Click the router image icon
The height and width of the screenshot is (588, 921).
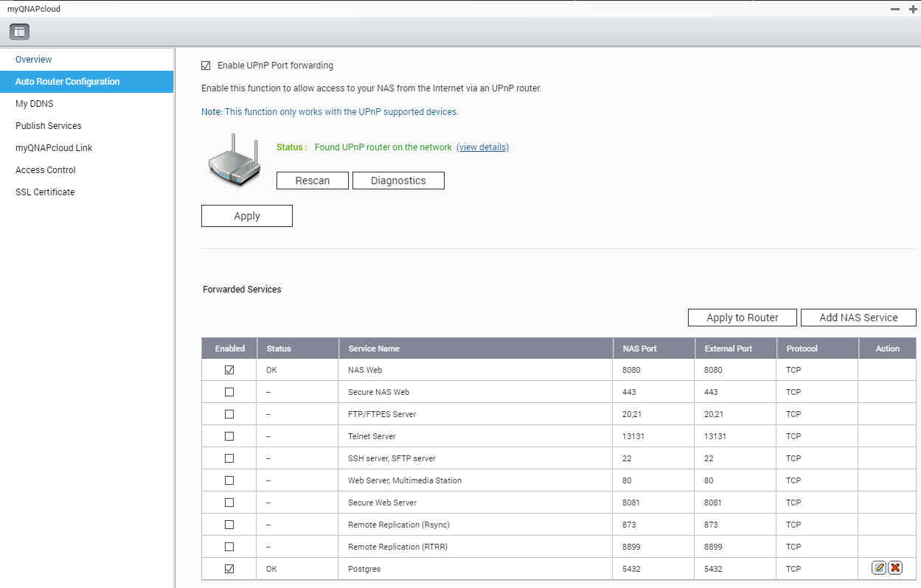[234, 161]
